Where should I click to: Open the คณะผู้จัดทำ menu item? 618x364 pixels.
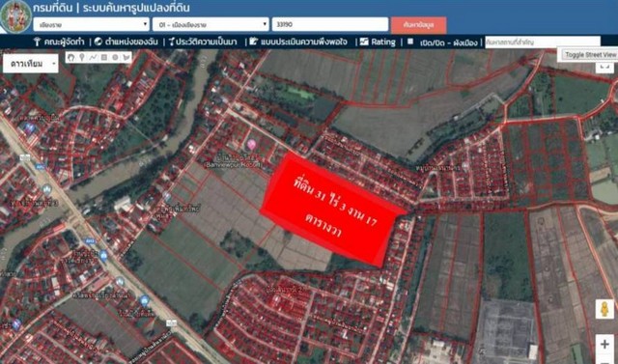[x=59, y=42]
